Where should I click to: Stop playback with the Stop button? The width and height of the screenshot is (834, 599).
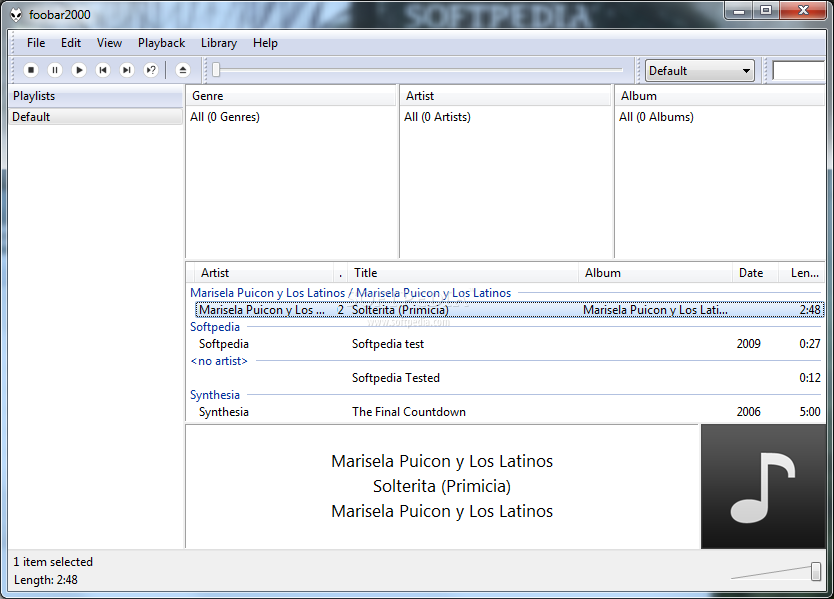(31, 70)
